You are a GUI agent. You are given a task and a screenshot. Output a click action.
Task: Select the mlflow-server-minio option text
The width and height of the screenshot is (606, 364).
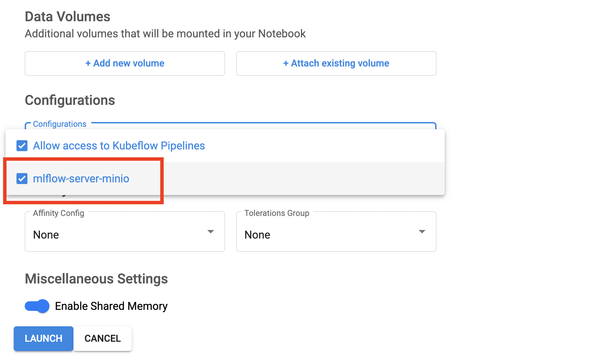[x=81, y=179]
